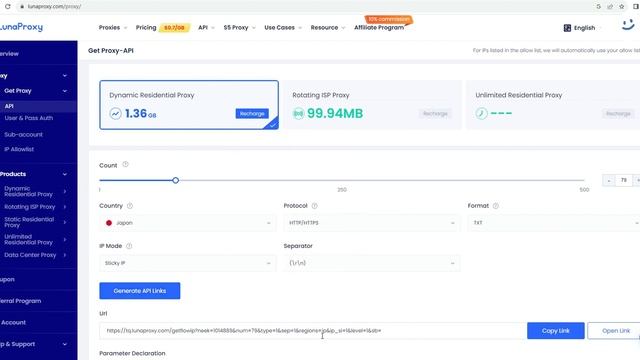Open Overview sidebar item

click(9, 53)
